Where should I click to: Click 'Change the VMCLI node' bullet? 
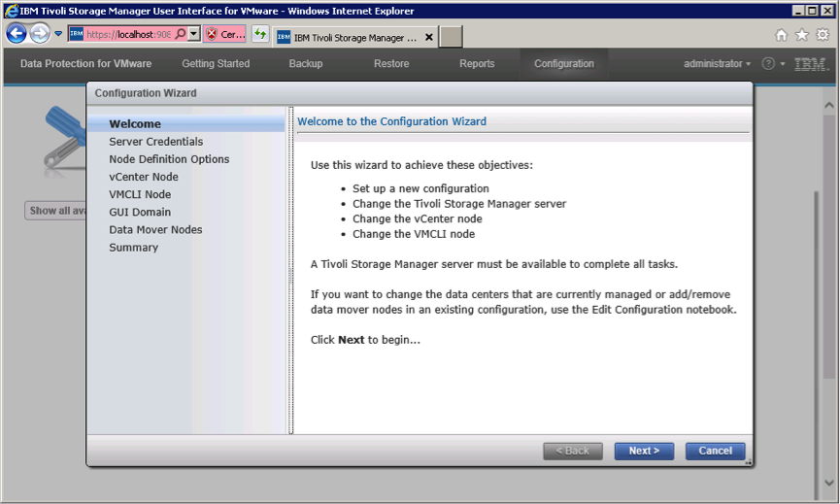click(414, 234)
